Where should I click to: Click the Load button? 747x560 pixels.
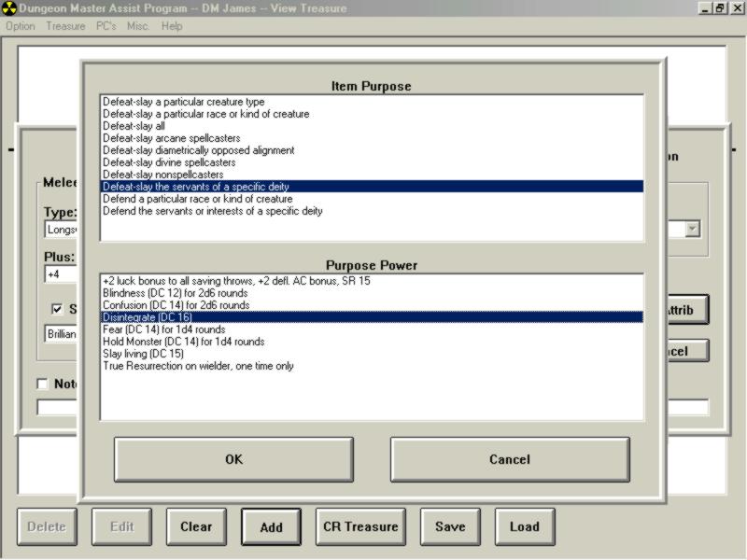524,526
